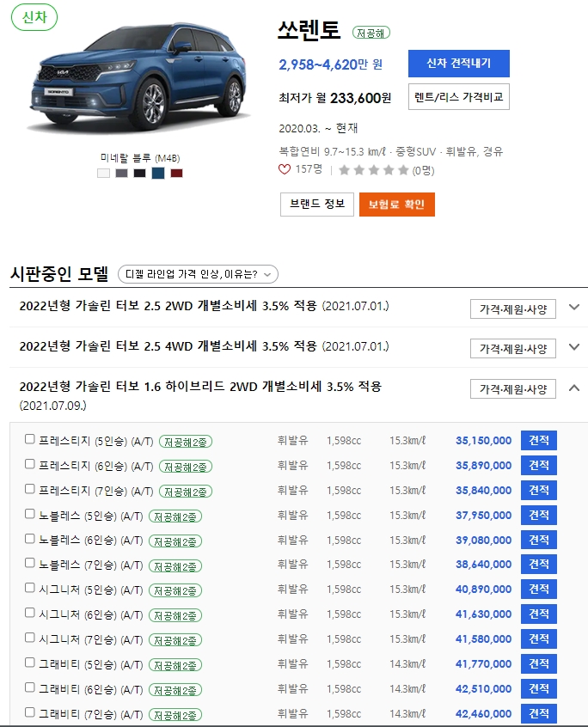Viewport: 588px width, 727px height.
Task: Click the 그래비티 (5인승) (A/T) trim name
Action: click(x=90, y=664)
